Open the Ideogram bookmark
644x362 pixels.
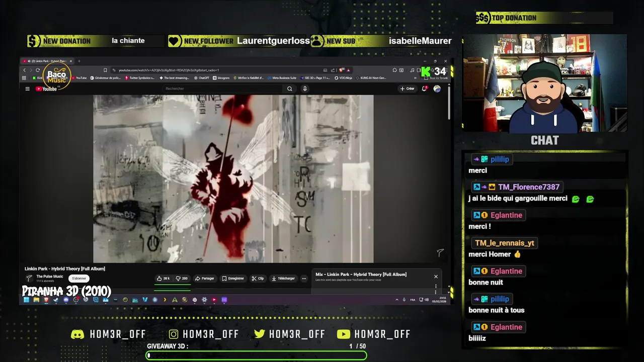[x=221, y=78]
